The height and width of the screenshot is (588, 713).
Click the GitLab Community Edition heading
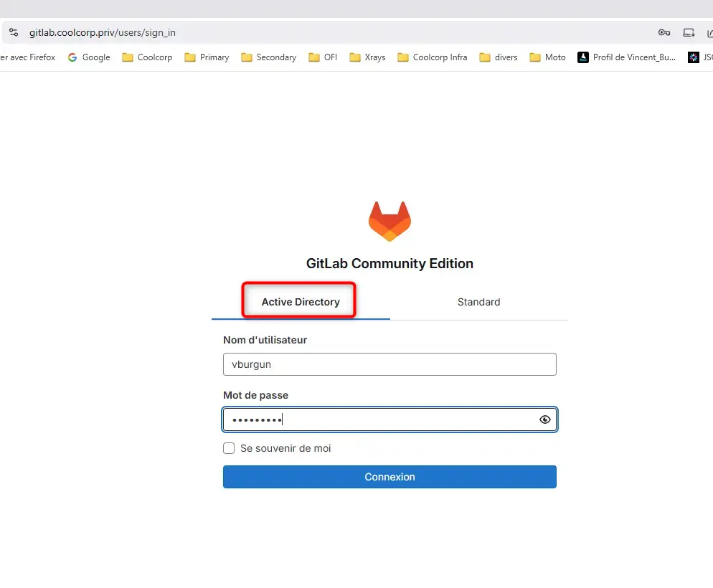tap(389, 264)
